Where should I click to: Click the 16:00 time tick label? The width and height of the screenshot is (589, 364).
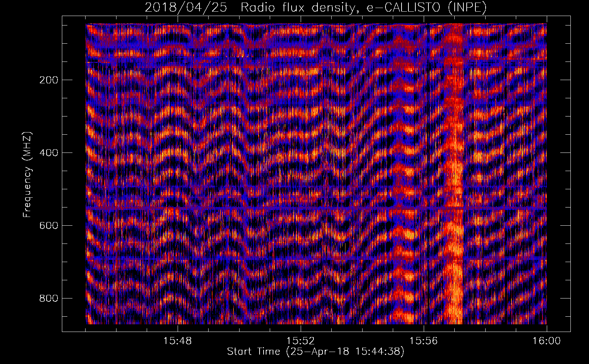click(546, 341)
